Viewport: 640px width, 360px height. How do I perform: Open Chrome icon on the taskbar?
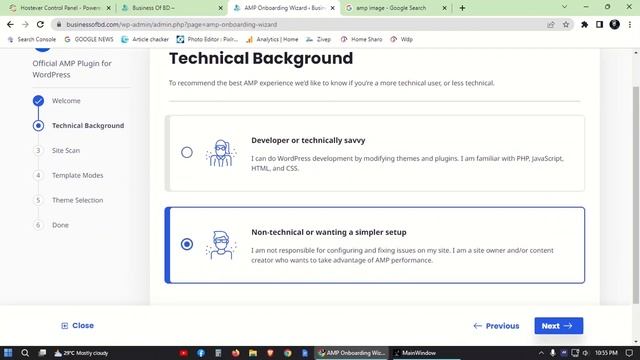(287, 353)
